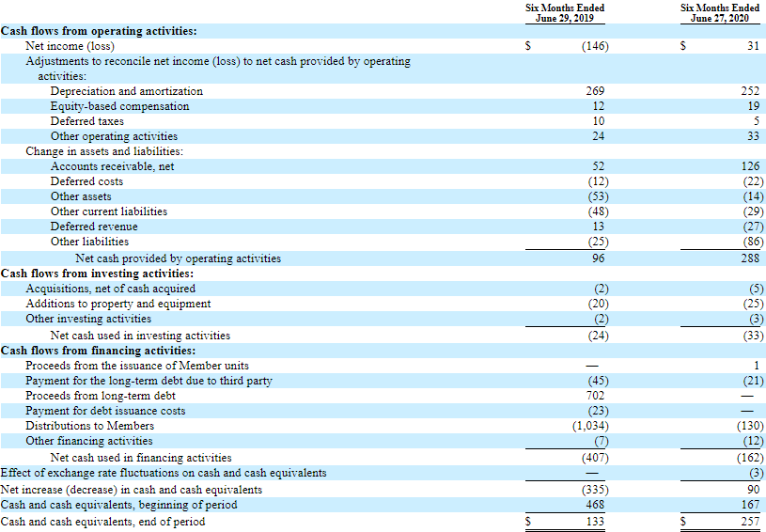This screenshot has height=532, width=766.
Task: Click 'Cash and cash equivalents, end of period'
Action: 102,522
